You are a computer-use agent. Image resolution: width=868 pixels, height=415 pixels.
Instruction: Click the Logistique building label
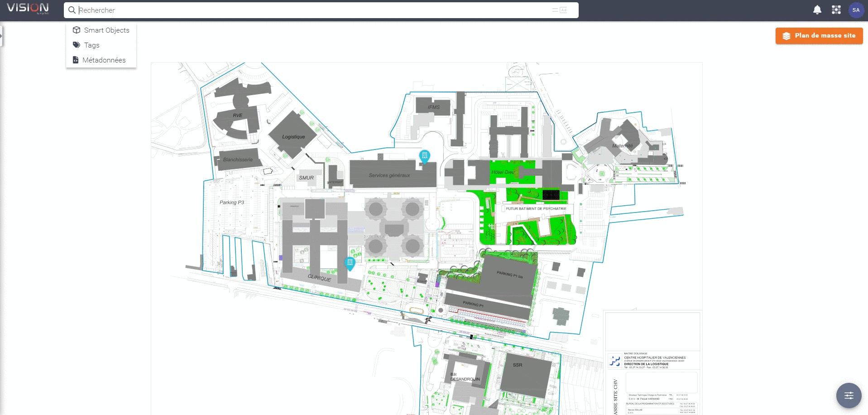coord(293,137)
